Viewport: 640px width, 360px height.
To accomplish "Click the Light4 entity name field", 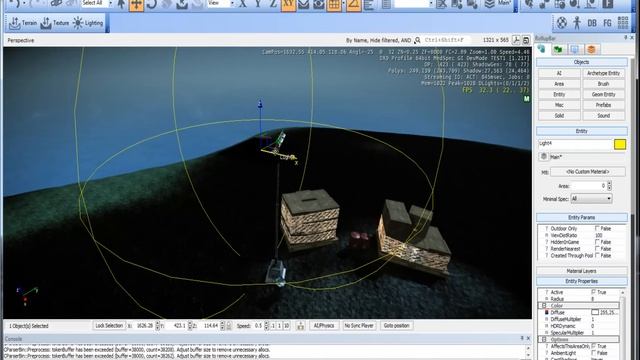I will tap(574, 144).
